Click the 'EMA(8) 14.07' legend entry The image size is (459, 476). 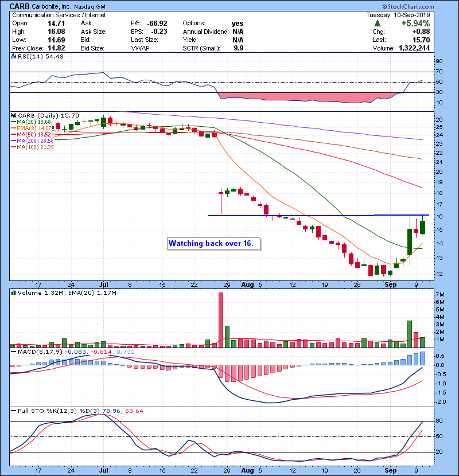[x=32, y=128]
